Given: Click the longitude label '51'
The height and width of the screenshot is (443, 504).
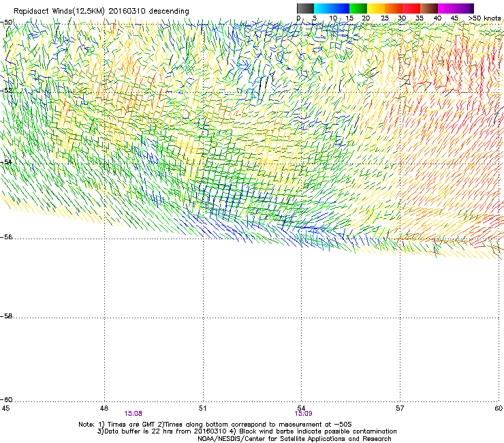Looking at the screenshot, I should 202,408.
